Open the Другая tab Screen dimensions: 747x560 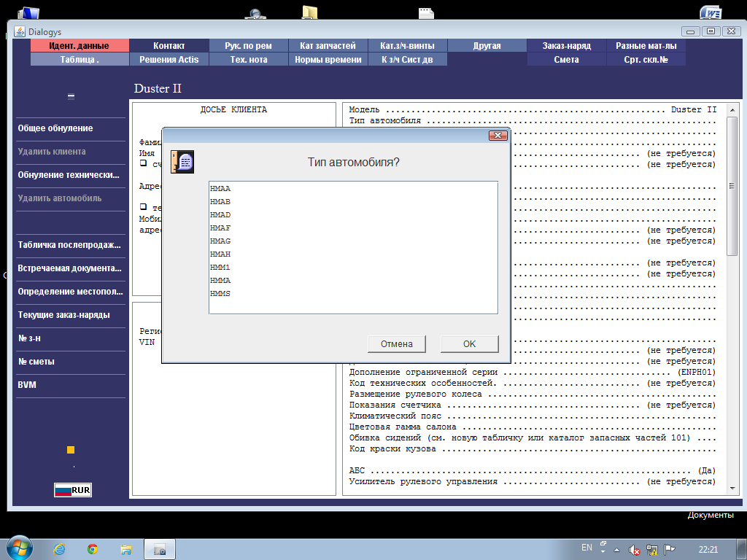click(487, 46)
